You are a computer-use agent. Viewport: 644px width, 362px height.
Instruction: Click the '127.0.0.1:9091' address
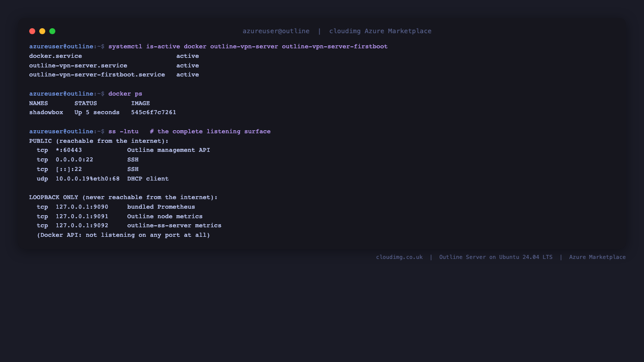click(82, 217)
